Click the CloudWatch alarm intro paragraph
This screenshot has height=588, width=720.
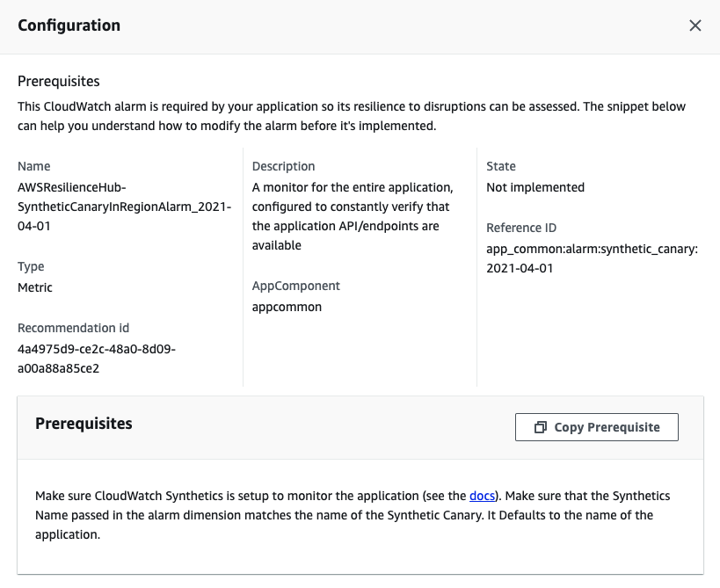click(x=352, y=116)
